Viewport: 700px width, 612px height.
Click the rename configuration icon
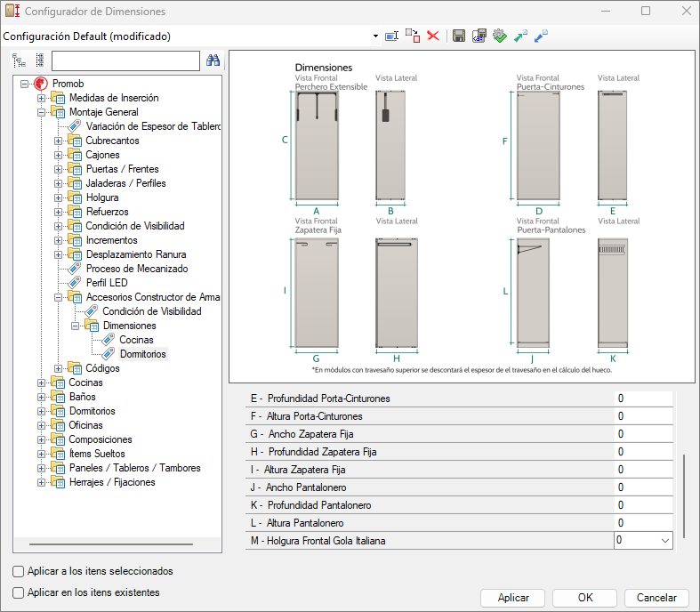(391, 36)
